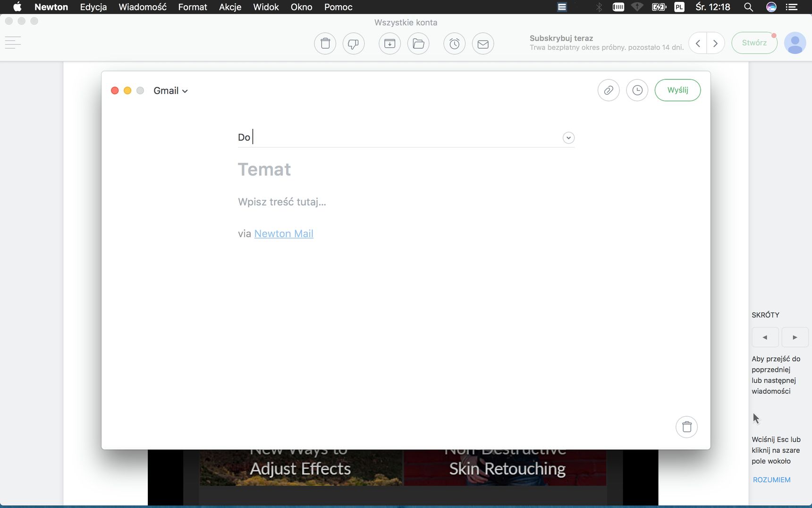Attach a file with paperclip icon
This screenshot has height=508, width=812.
(x=609, y=90)
